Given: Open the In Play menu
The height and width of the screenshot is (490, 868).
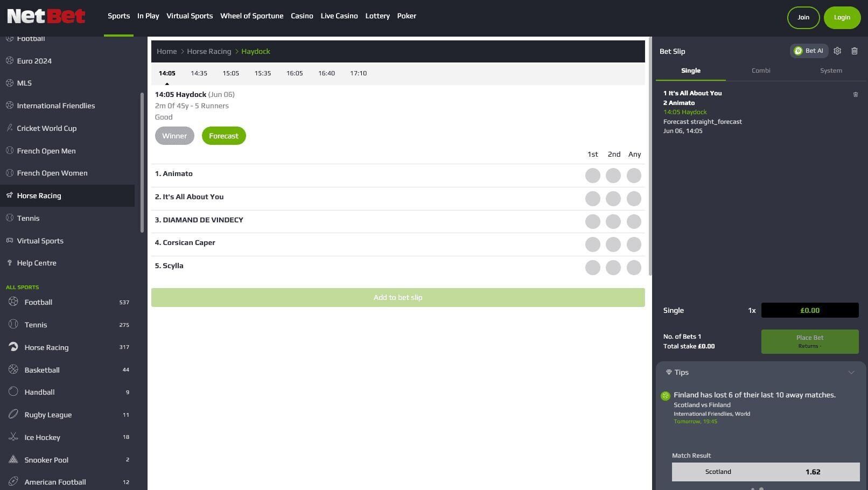Looking at the screenshot, I should tap(148, 16).
